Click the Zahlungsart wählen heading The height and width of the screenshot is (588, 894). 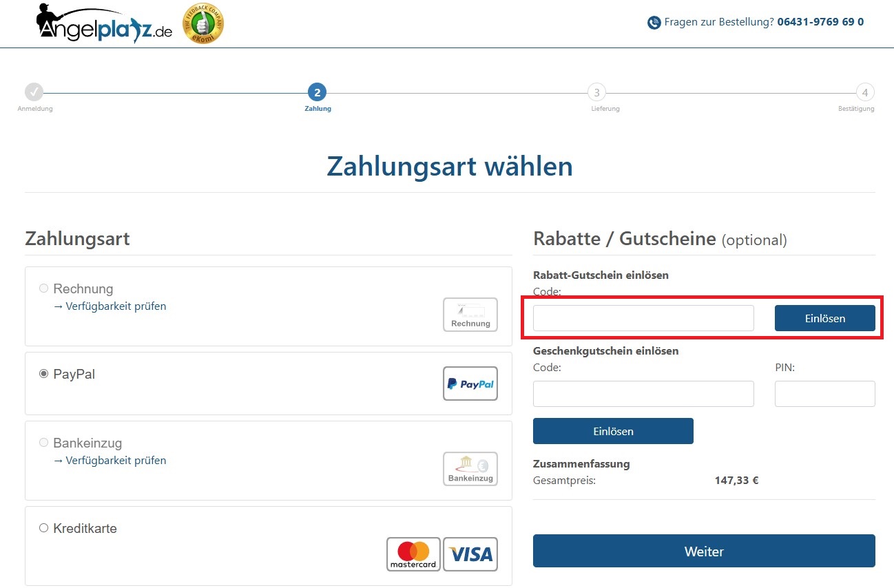(x=450, y=167)
